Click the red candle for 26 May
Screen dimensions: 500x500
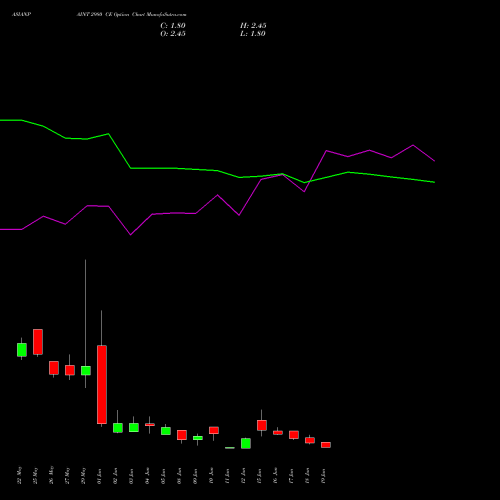[54, 368]
